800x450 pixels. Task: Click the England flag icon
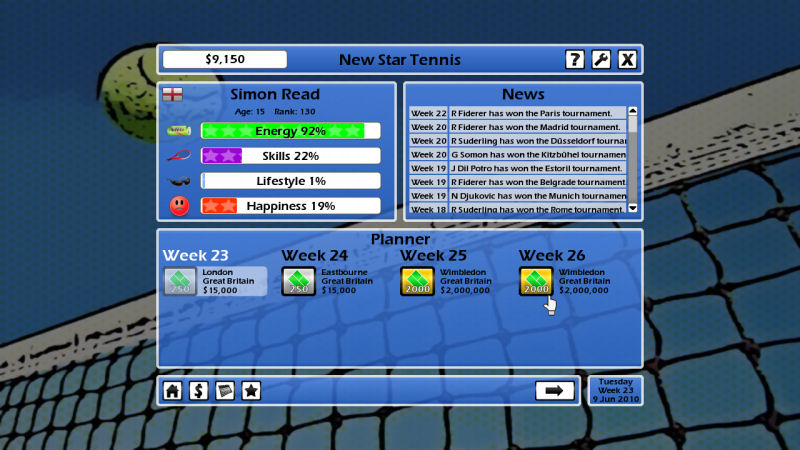pos(172,95)
